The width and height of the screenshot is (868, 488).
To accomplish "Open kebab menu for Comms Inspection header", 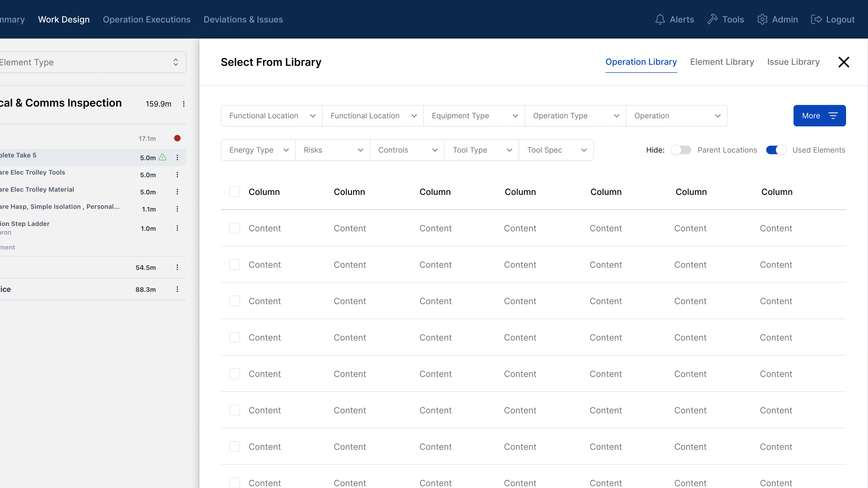I will click(184, 104).
